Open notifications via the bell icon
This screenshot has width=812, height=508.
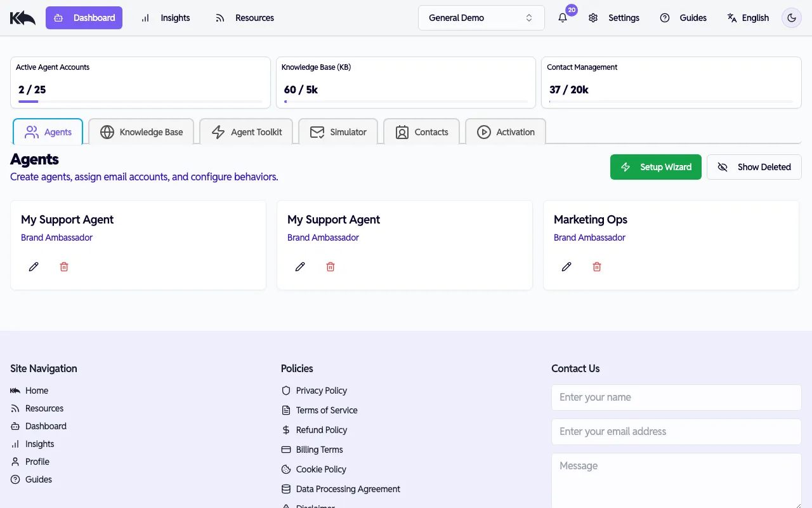(562, 18)
